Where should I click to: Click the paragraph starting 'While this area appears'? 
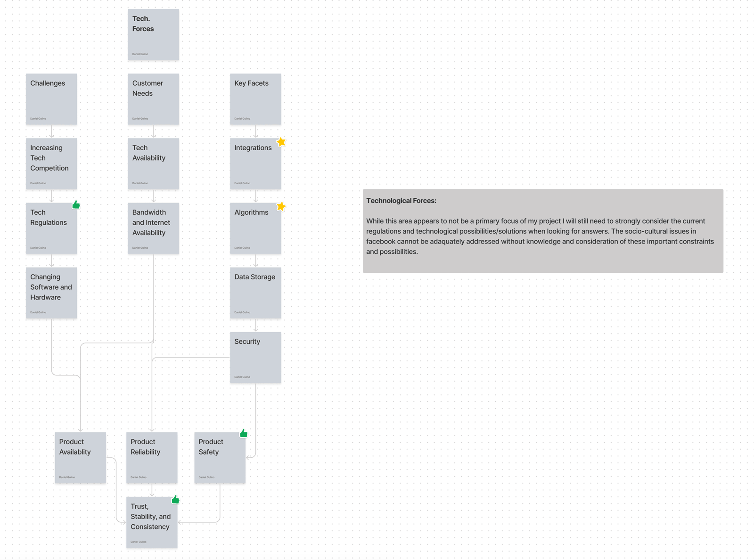[540, 236]
